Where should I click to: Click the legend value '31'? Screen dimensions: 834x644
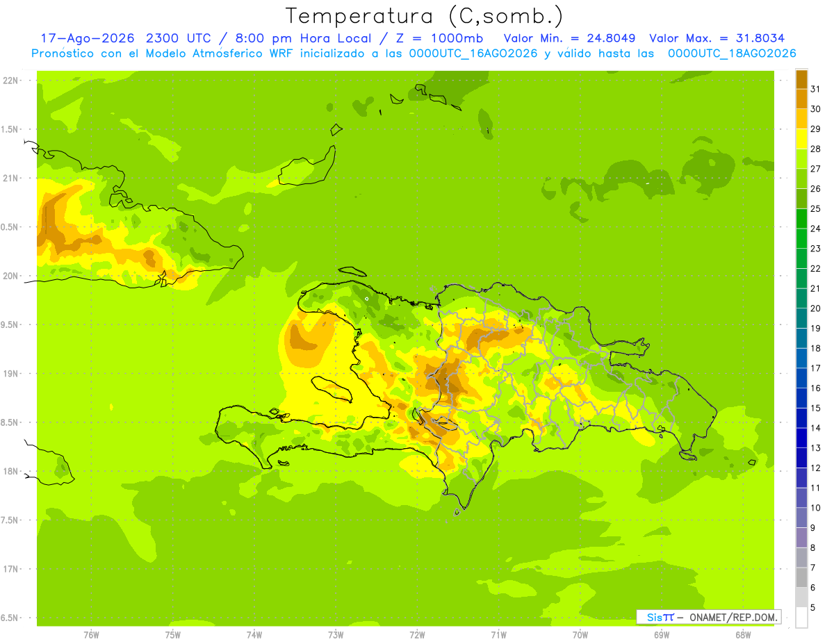click(x=816, y=89)
